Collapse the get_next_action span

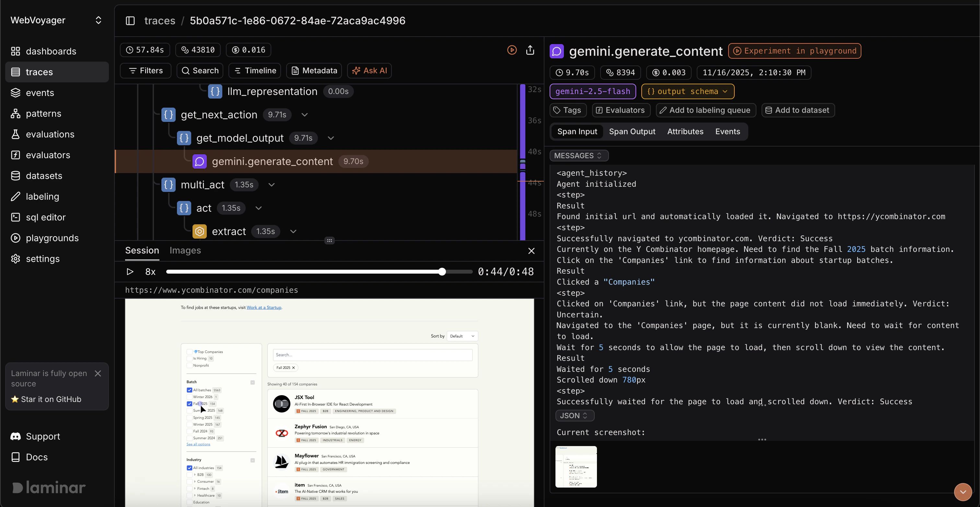(305, 114)
